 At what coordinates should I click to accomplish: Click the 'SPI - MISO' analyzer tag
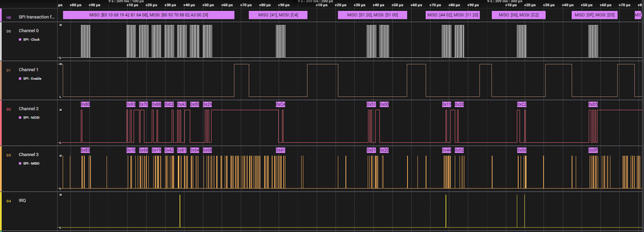point(32,163)
